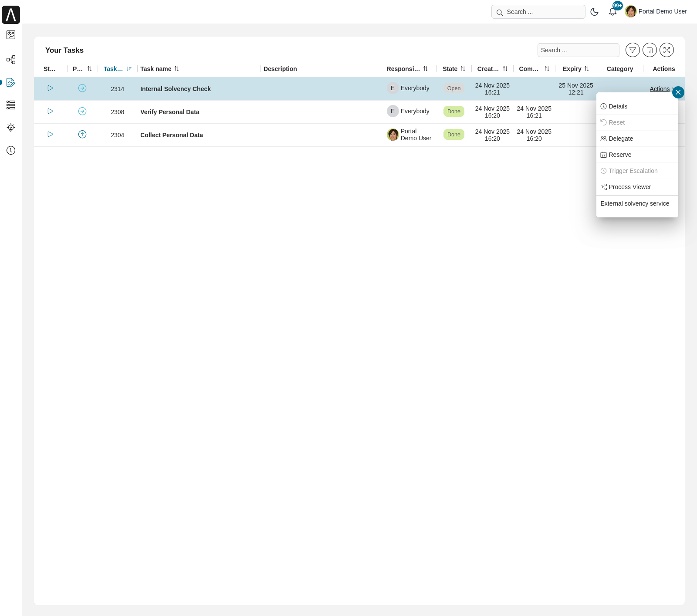Open notifications via the bell icon
This screenshot has width=697, height=616.
pyautogui.click(x=612, y=12)
